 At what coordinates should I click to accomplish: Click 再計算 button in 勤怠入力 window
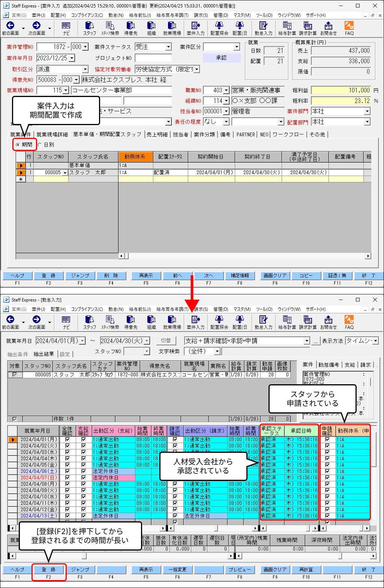[306, 570]
